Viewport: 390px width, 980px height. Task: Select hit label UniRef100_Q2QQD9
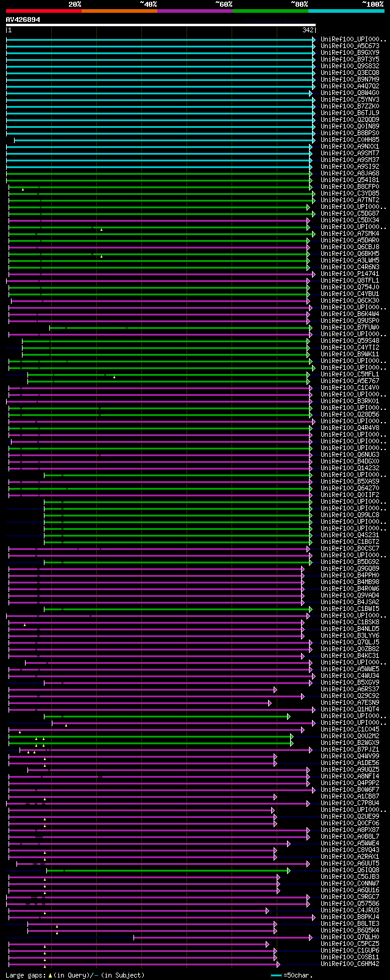350,119
